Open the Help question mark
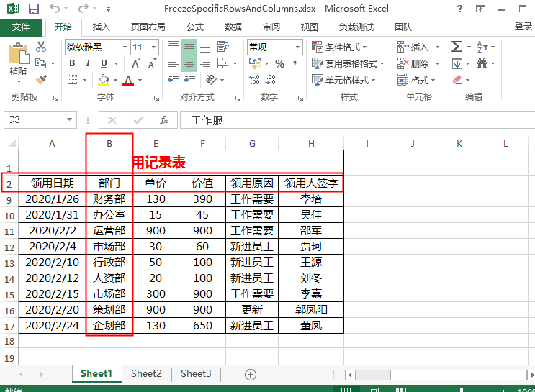 click(459, 9)
